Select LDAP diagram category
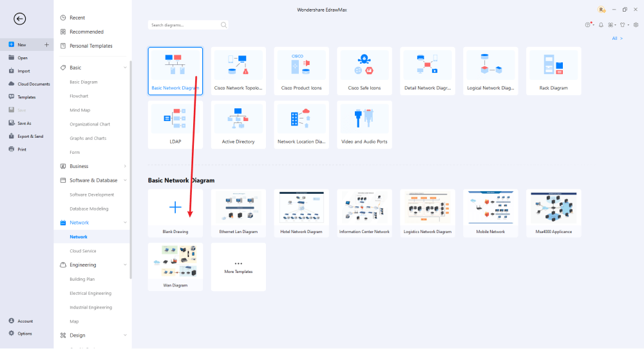Image resolution: width=644 pixels, height=349 pixels. tap(175, 125)
